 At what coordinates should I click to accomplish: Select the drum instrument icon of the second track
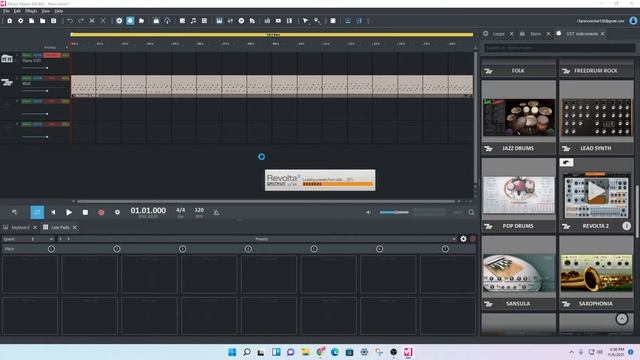point(7,82)
